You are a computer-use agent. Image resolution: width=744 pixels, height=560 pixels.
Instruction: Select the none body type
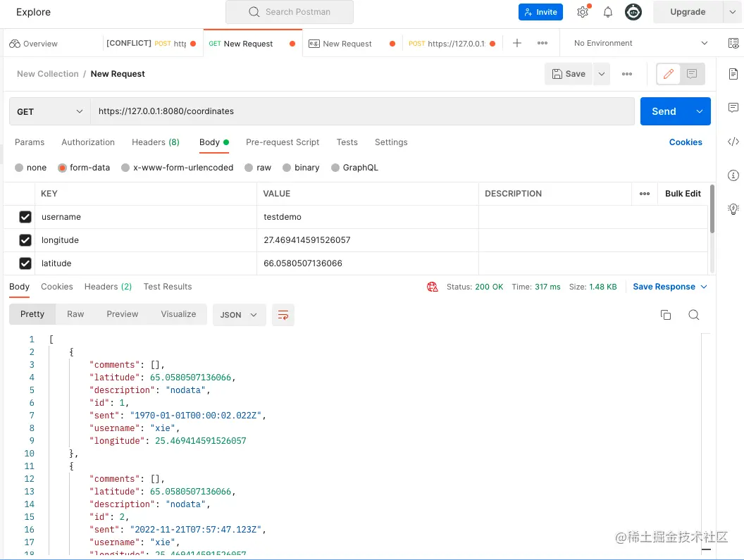(19, 168)
